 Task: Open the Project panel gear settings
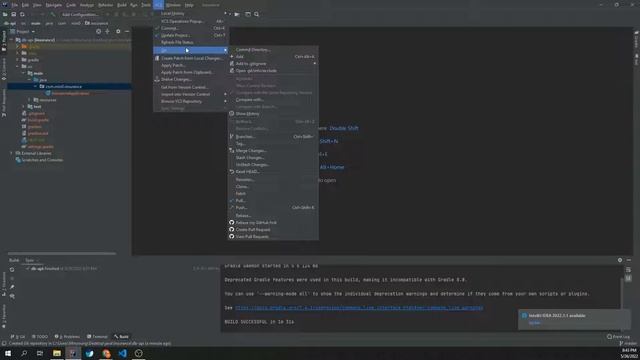118,31
